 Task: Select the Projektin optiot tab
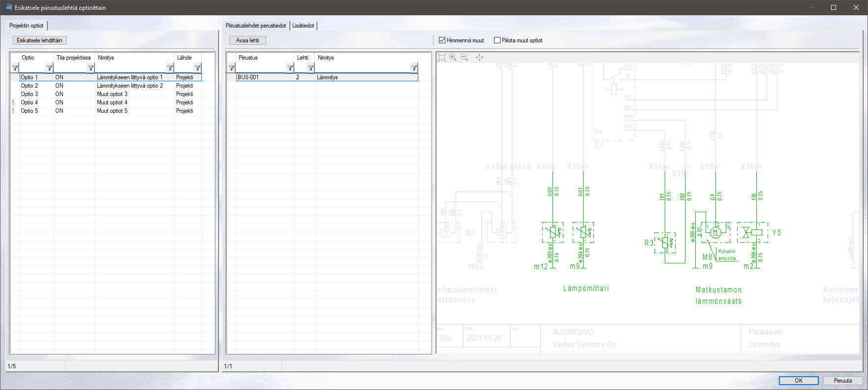[x=27, y=26]
